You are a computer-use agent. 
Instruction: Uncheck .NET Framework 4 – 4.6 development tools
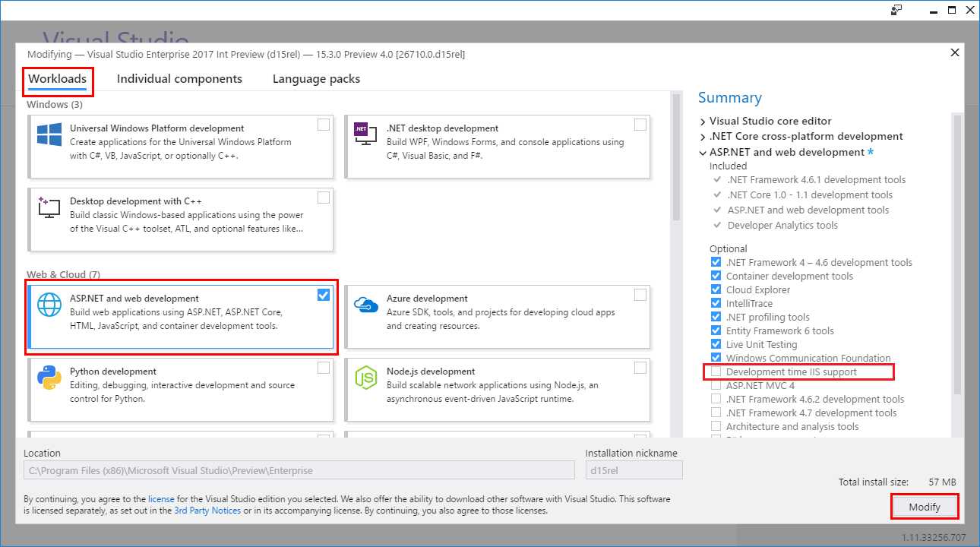tap(716, 263)
